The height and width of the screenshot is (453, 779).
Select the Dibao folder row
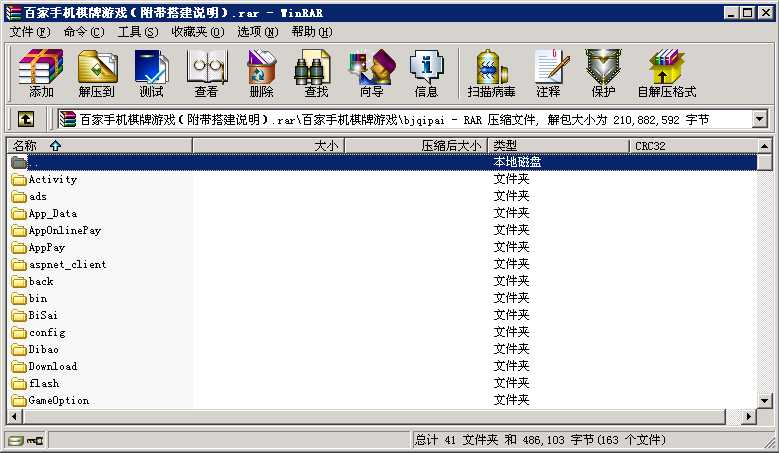382,349
